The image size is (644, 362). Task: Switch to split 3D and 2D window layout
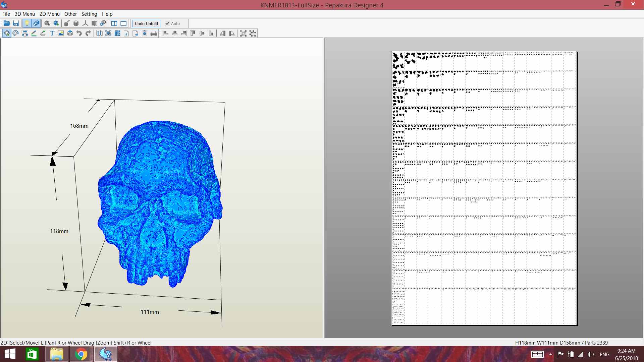point(114,23)
